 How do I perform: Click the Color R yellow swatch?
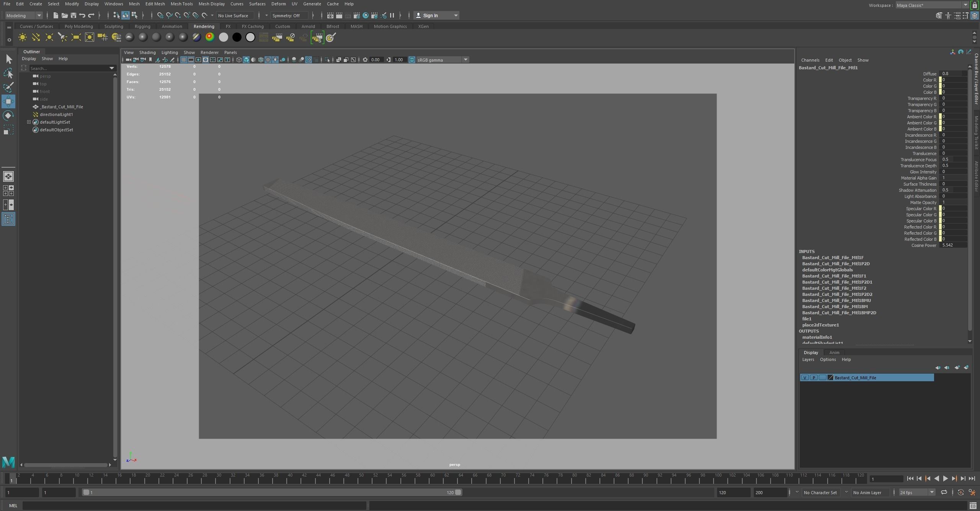click(x=940, y=80)
